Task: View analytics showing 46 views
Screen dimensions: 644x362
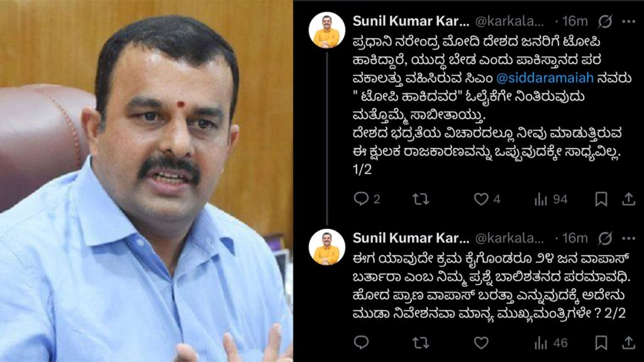Action: tap(550, 343)
